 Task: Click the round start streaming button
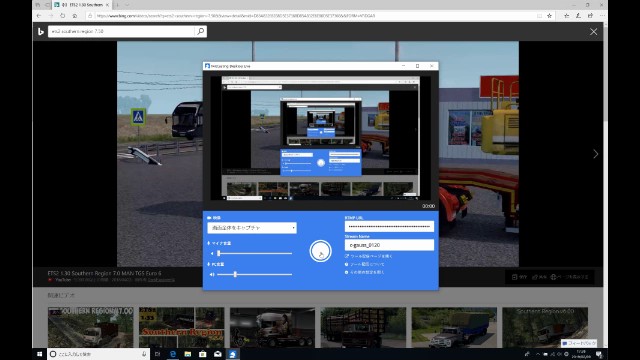click(x=320, y=251)
